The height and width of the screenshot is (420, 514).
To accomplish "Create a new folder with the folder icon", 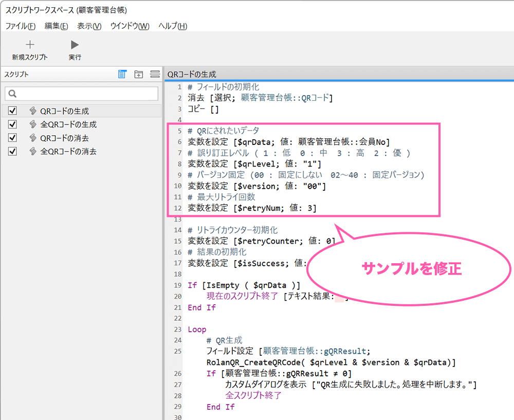I will coord(138,74).
